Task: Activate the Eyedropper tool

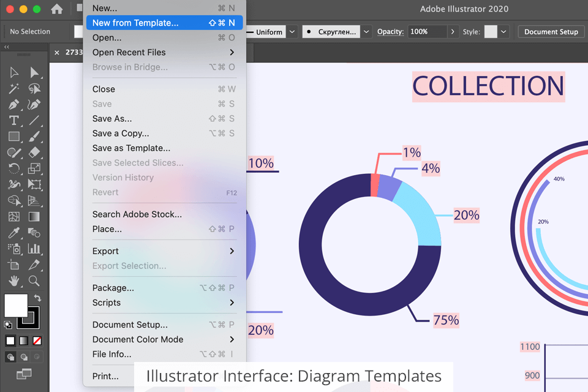Action: pyautogui.click(x=14, y=233)
